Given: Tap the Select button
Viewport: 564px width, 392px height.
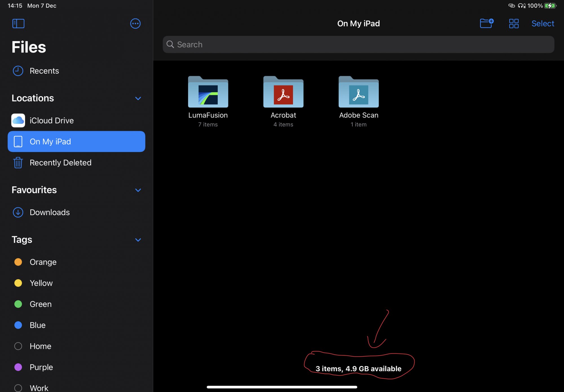Looking at the screenshot, I should click(543, 23).
